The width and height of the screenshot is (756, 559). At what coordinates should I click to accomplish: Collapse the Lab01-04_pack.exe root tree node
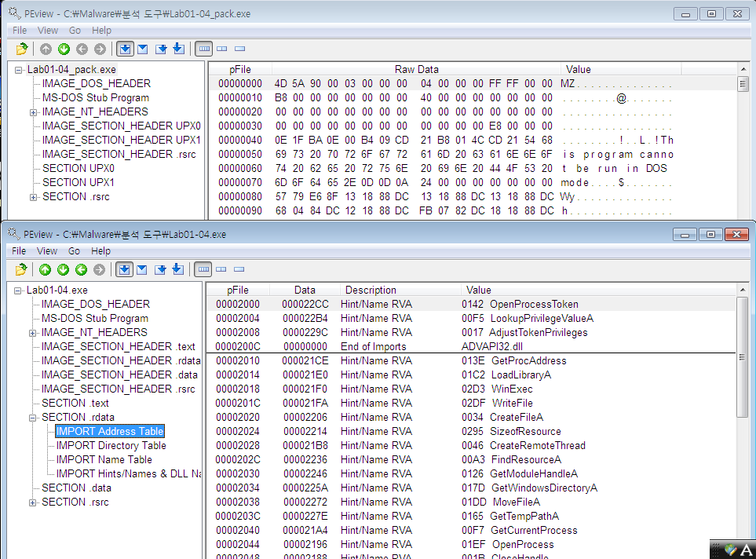(x=18, y=71)
